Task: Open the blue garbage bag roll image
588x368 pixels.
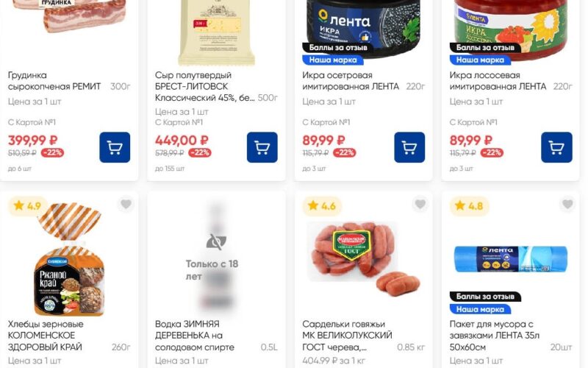Action: click(511, 259)
